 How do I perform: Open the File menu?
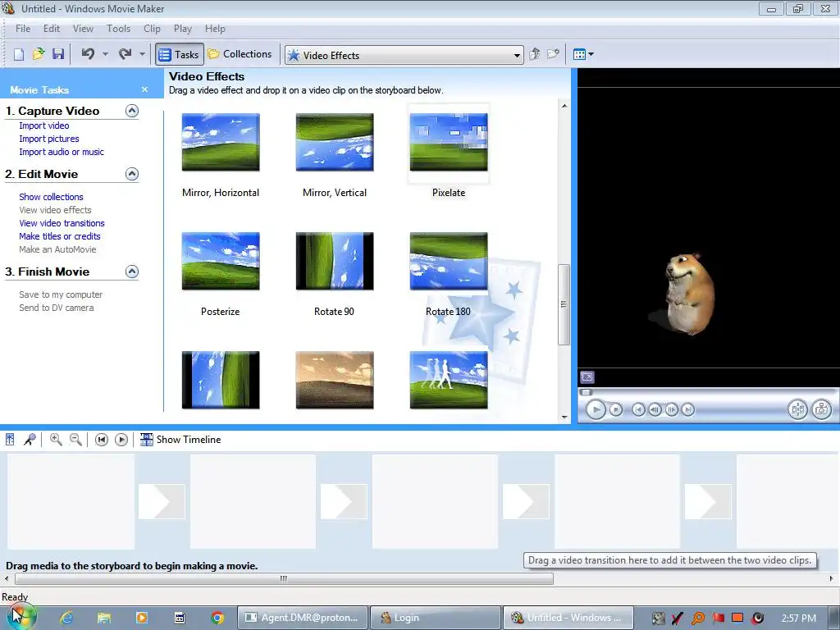coord(23,29)
